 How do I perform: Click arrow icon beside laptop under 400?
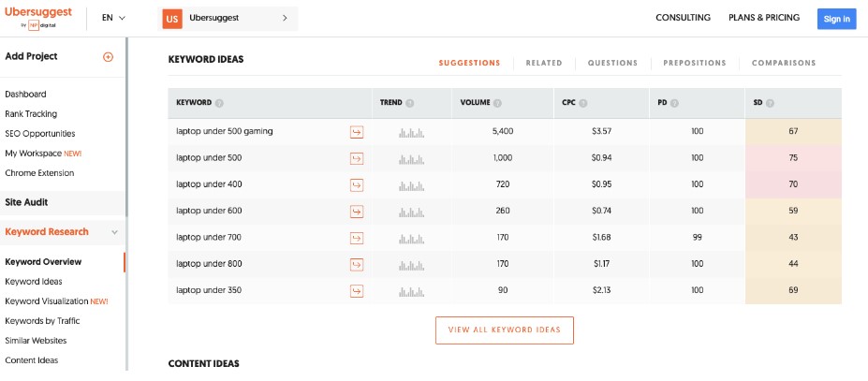356,185
